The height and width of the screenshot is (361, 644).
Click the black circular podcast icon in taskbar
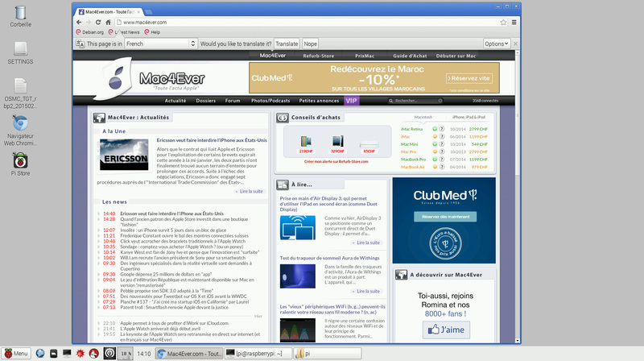pyautogui.click(x=109, y=353)
